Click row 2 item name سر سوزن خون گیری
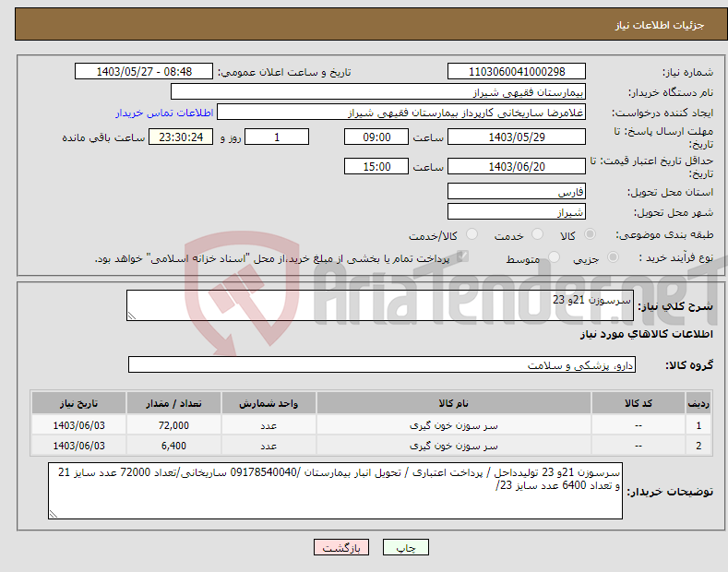 (x=453, y=446)
